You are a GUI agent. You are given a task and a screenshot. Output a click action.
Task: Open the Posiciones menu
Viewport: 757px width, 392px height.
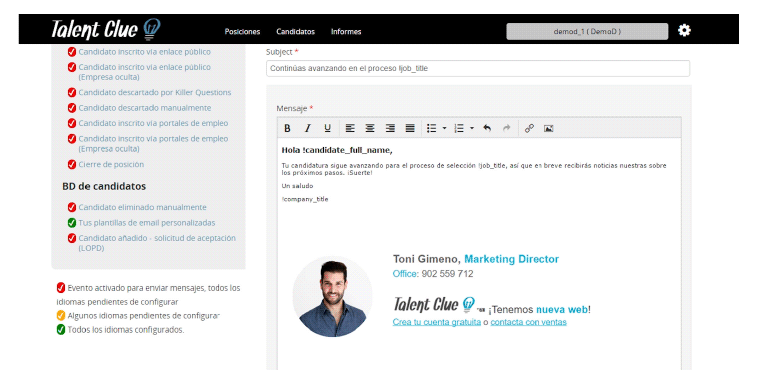click(242, 31)
